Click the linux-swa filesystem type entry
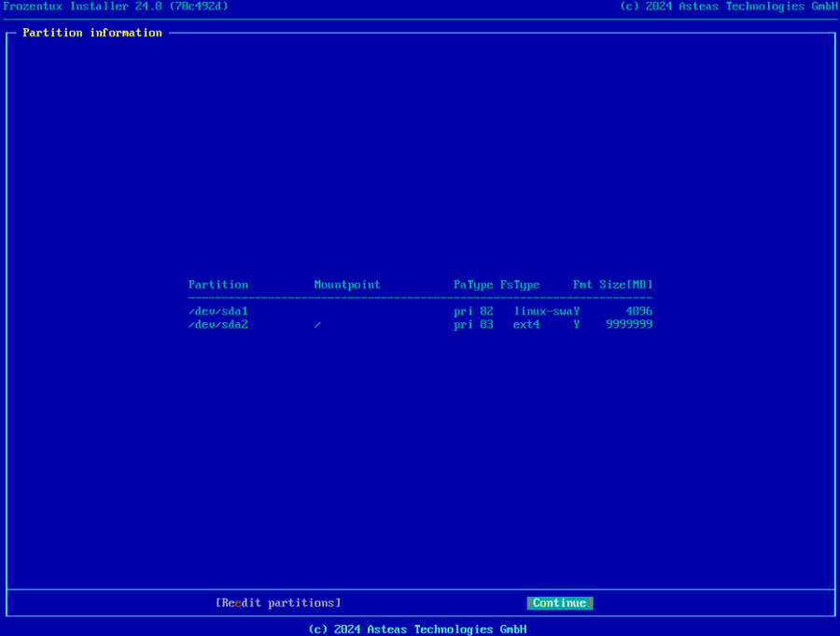 (544, 311)
